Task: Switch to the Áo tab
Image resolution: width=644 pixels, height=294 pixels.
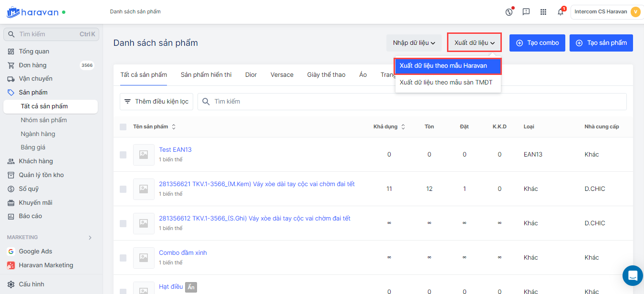Action: pos(363,75)
